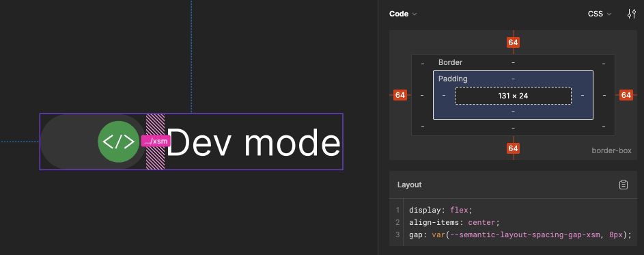Select the 131 × 24 size box
Screen dimensions: 644x255
pos(513,96)
